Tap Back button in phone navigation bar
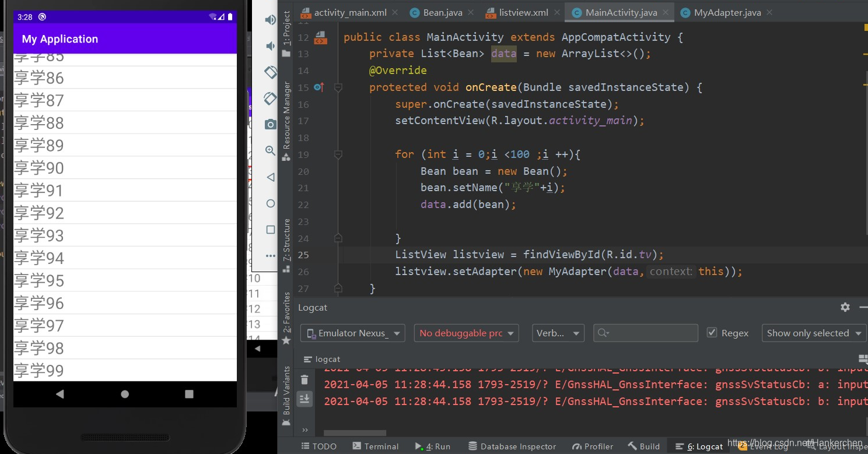The width and height of the screenshot is (868, 454). 60,394
